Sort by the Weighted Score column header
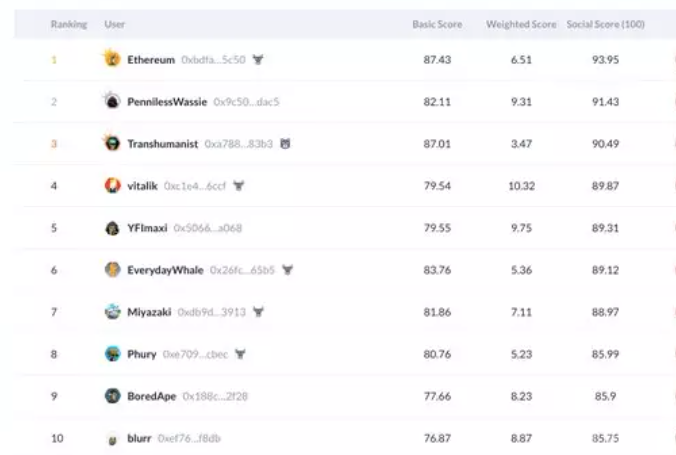Image resolution: width=676 pixels, height=455 pixels. coord(521,24)
